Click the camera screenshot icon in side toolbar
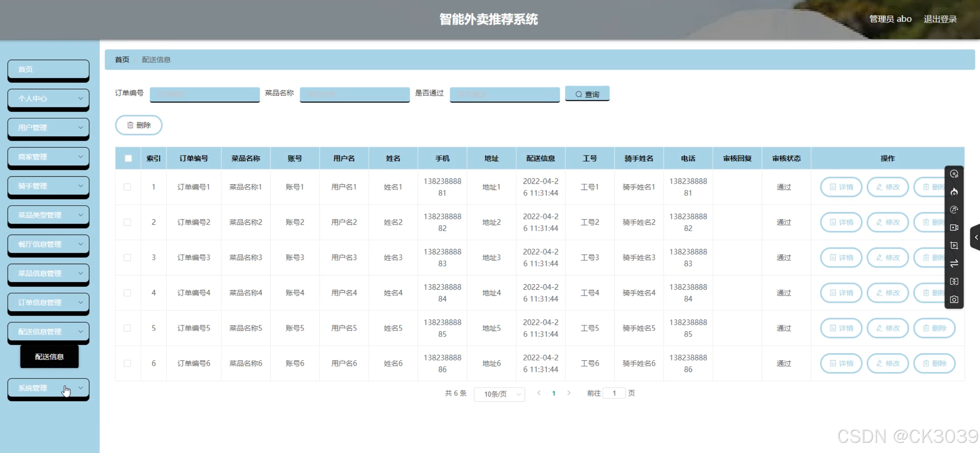This screenshot has height=453, width=980. (954, 300)
